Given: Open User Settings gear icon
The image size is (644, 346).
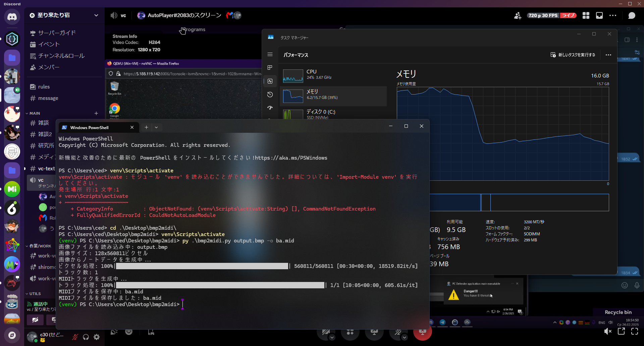Looking at the screenshot, I should click(x=97, y=337).
